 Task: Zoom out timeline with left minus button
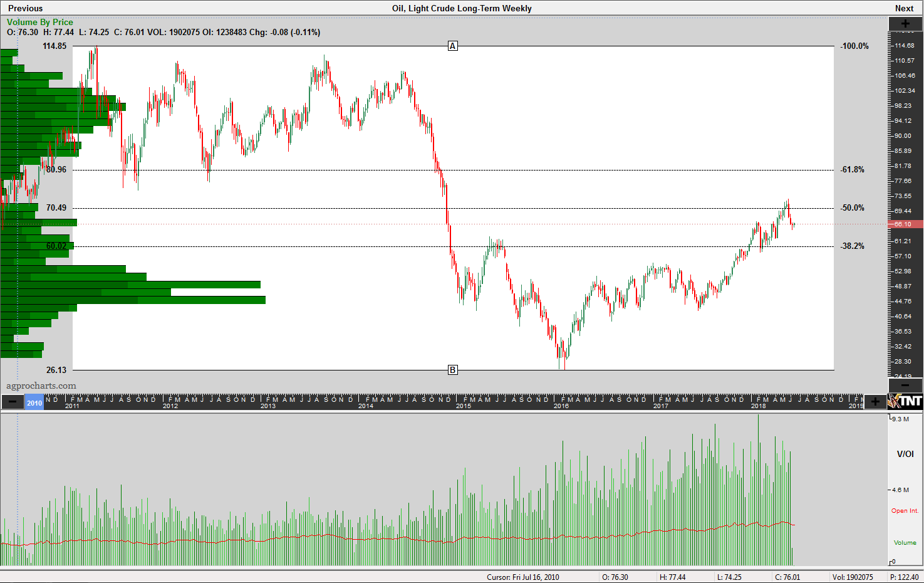click(x=13, y=402)
